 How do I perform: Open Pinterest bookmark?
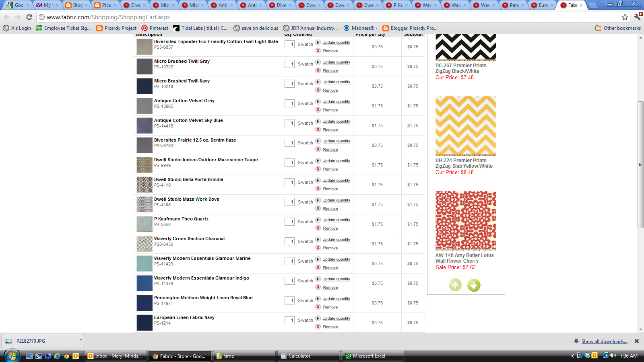pos(155,28)
